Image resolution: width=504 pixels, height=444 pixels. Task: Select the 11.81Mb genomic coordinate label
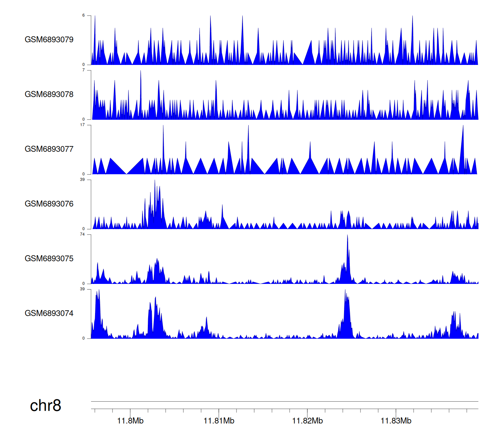219,421
